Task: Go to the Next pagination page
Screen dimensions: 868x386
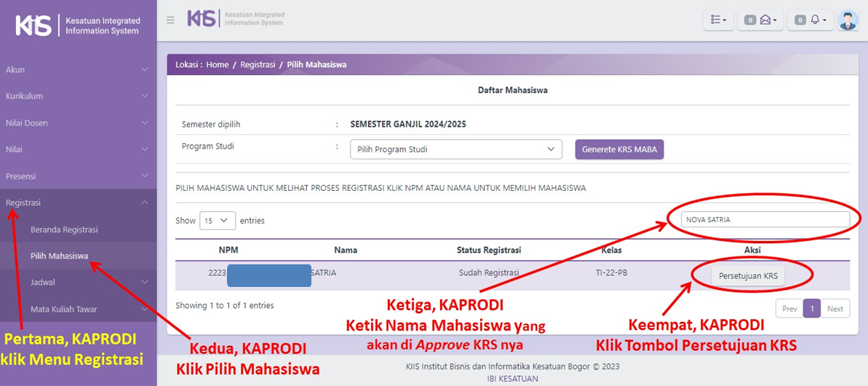Action: click(835, 309)
